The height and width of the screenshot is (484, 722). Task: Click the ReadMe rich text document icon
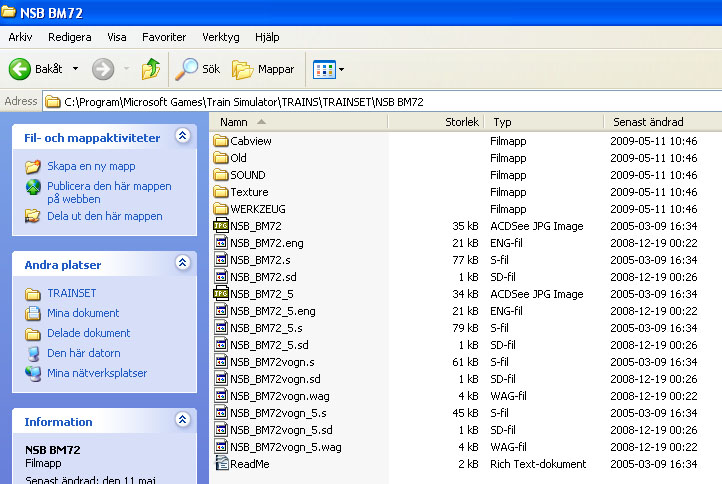click(x=221, y=463)
